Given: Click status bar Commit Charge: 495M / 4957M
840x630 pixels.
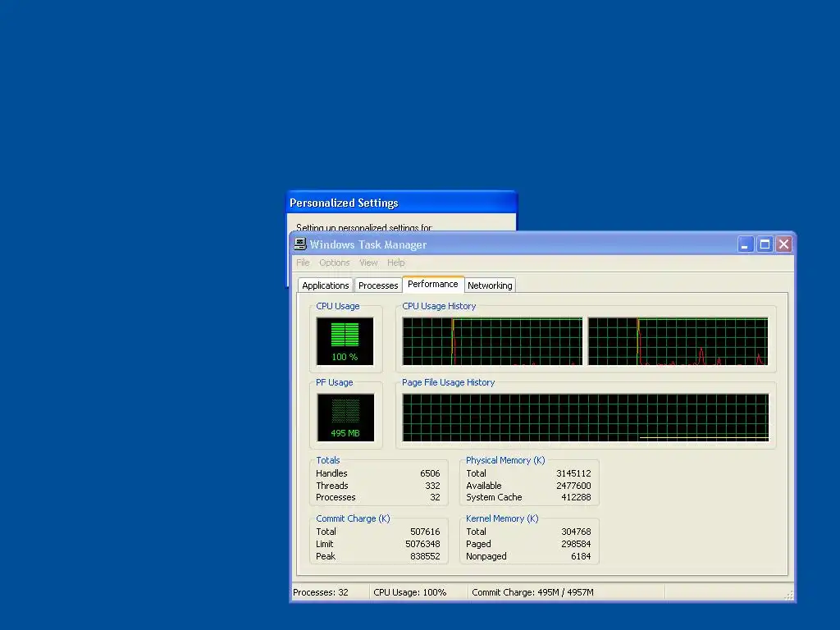Looking at the screenshot, I should tap(532, 592).
